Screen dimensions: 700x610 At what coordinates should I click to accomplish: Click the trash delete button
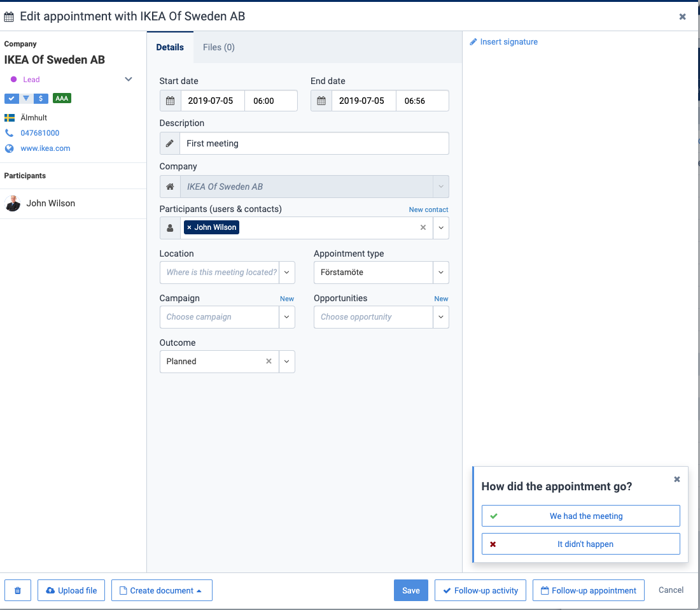pos(18,590)
